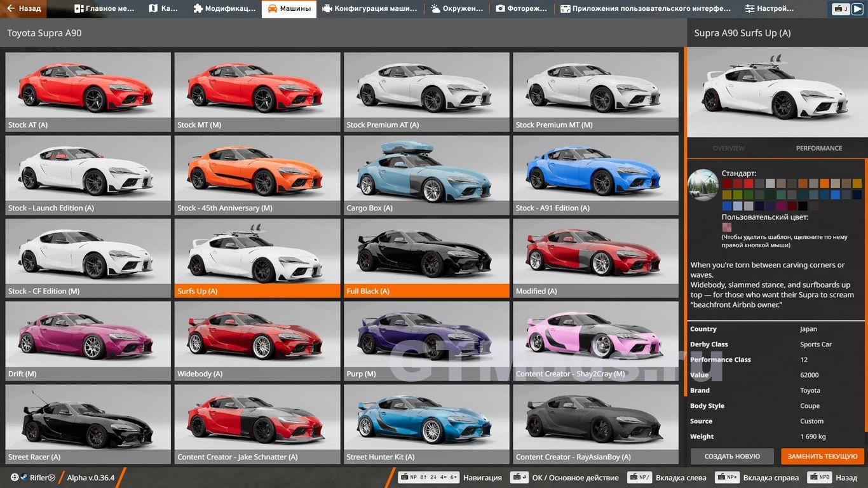Click the NP0 Назад hint in the status bar
Image resolution: width=868 pixels, height=488 pixels.
(x=832, y=477)
